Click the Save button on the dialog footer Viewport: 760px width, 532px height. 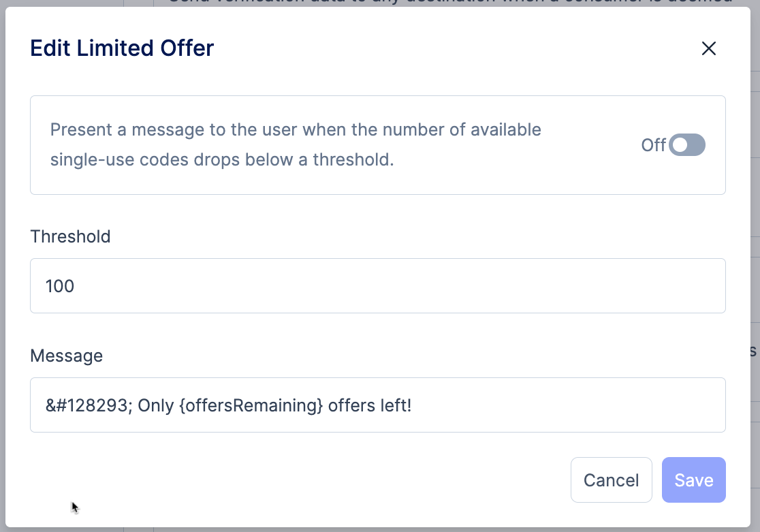click(694, 480)
